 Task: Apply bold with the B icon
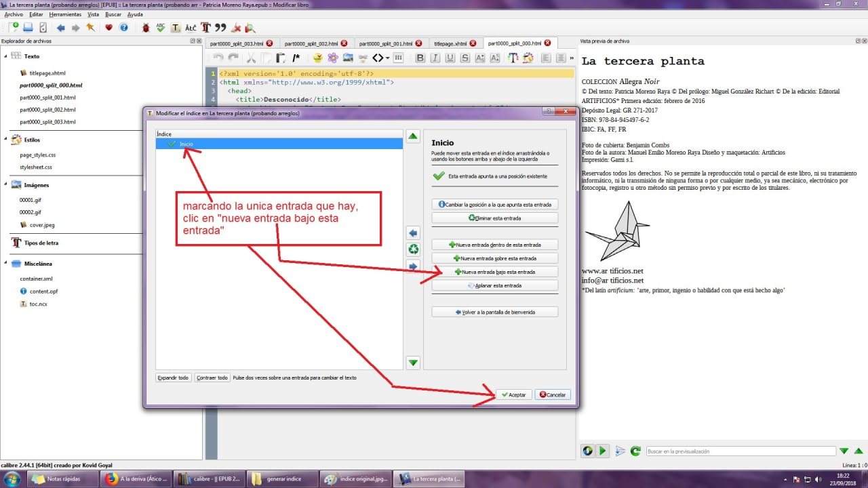coord(420,58)
